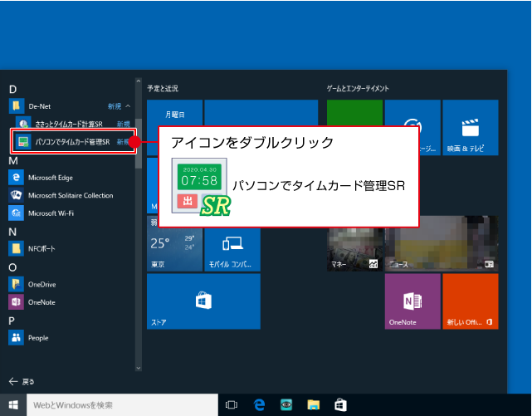Viewport: 532px width, 416px height.
Task: Click the letter P section header
Action: click(12, 321)
